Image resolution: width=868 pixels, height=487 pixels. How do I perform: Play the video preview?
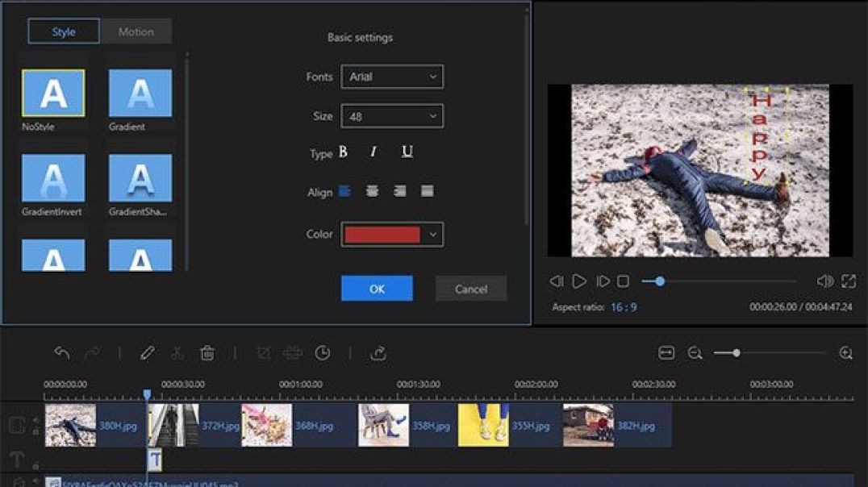pos(579,281)
